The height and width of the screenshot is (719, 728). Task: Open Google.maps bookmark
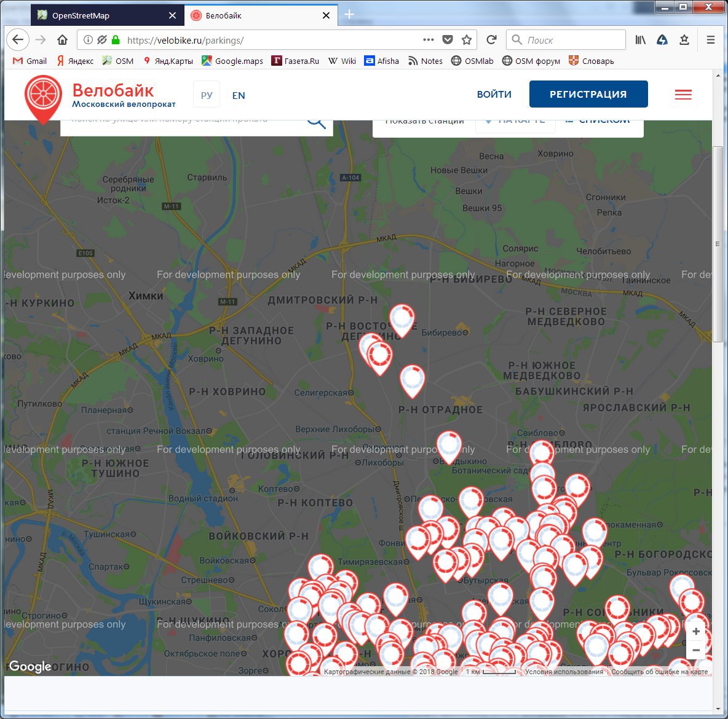pos(232,61)
